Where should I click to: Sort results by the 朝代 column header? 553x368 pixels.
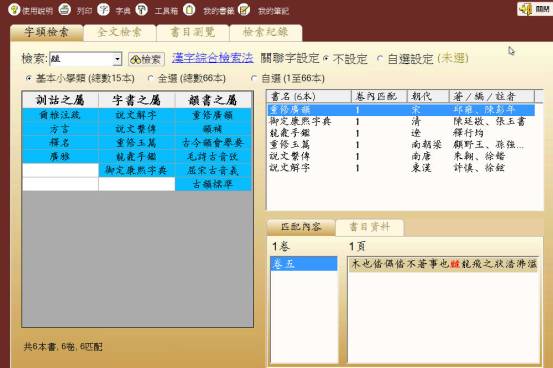pos(428,96)
